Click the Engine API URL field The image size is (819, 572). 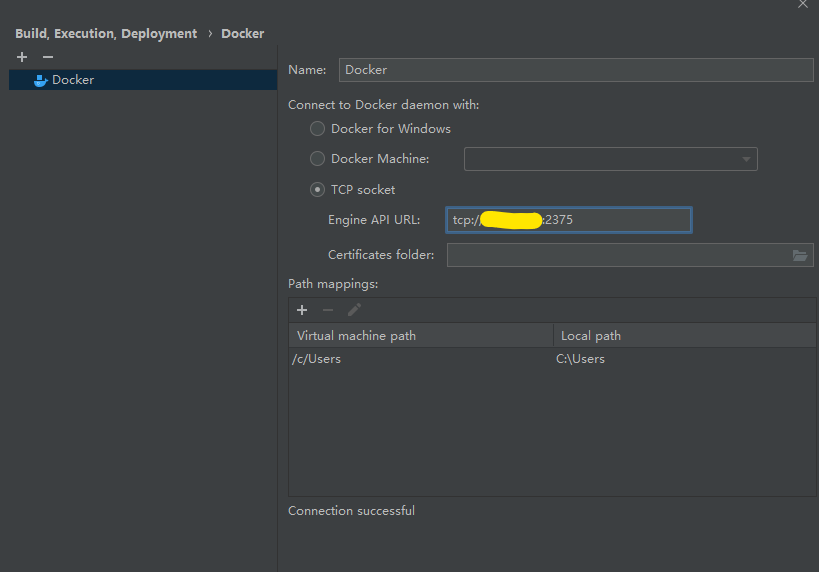click(569, 220)
